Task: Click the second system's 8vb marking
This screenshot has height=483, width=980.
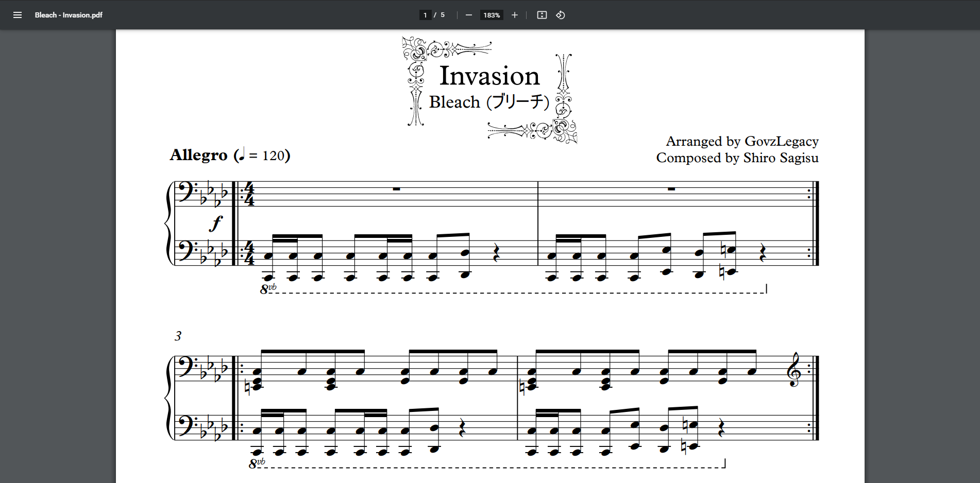Action: [257, 463]
